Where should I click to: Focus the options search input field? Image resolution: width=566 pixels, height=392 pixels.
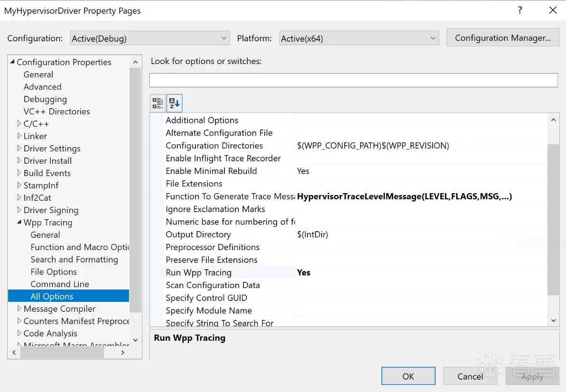click(x=354, y=80)
